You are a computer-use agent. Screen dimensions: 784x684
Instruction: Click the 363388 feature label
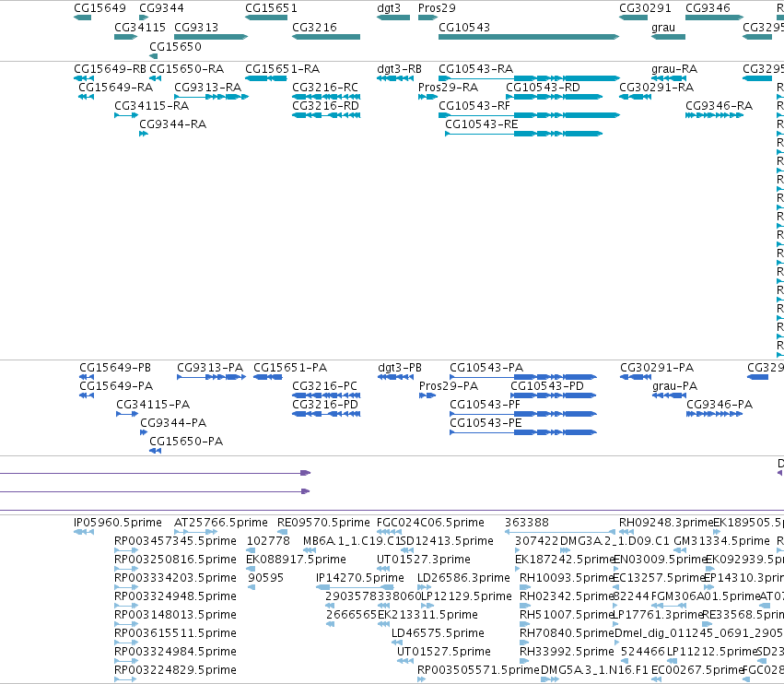526,523
